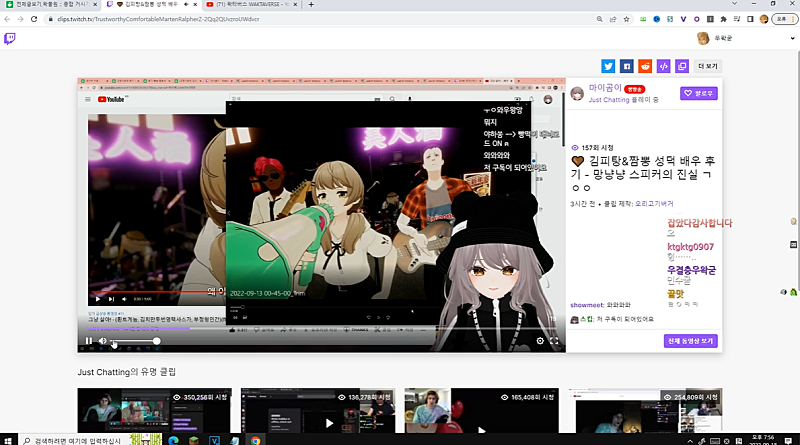This screenshot has height=445, width=800.
Task: Click the purple circle extension icon
Action: click(x=696, y=19)
